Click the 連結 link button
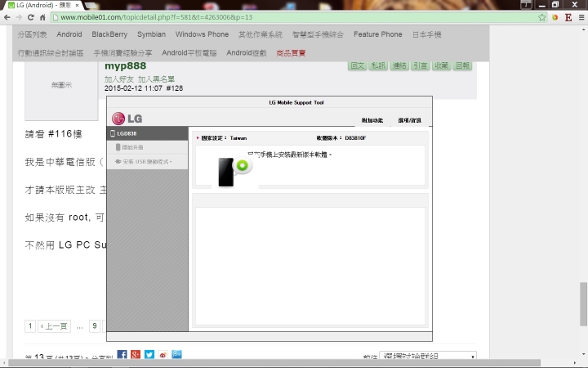The width and height of the screenshot is (588, 368). pyautogui.click(x=399, y=65)
